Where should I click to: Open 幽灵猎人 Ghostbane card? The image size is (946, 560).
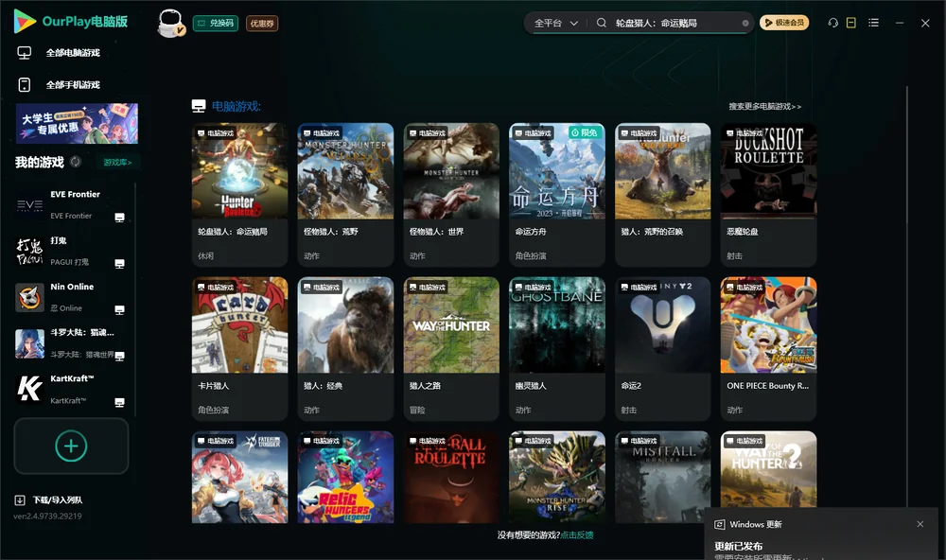tap(557, 348)
